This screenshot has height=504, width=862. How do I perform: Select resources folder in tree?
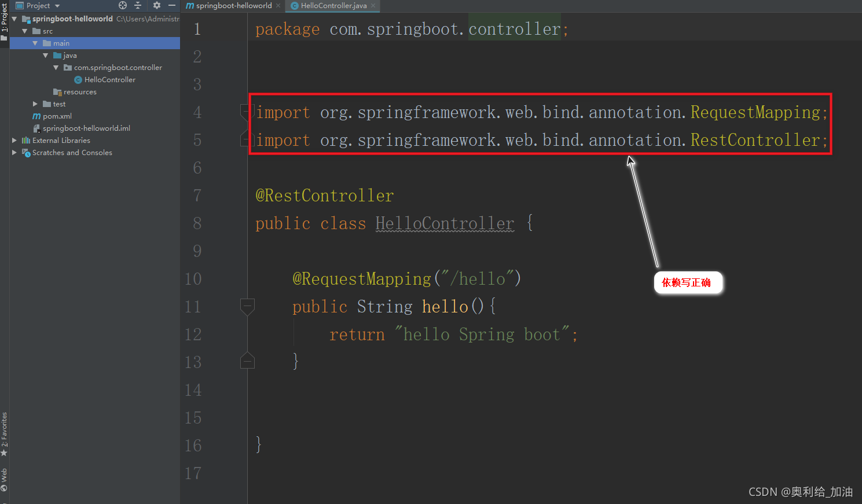pyautogui.click(x=80, y=92)
